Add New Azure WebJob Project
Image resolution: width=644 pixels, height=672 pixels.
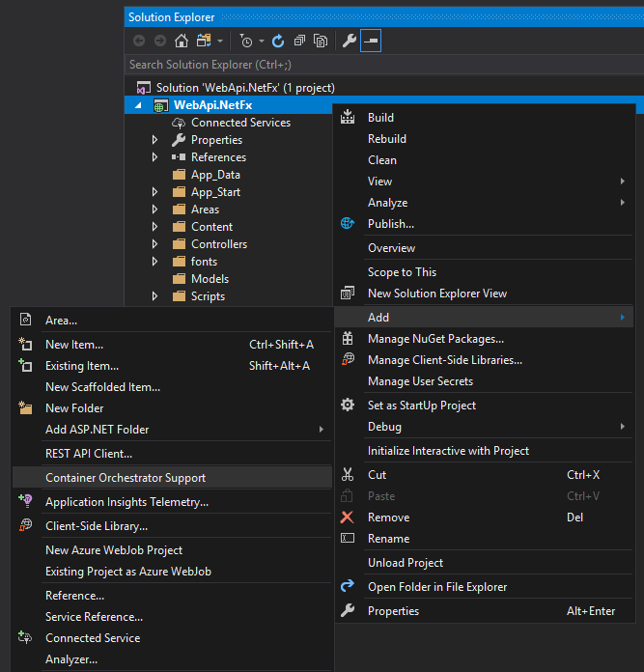point(172,550)
